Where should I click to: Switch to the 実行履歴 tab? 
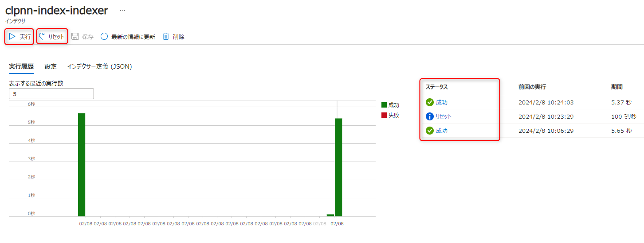(x=21, y=66)
